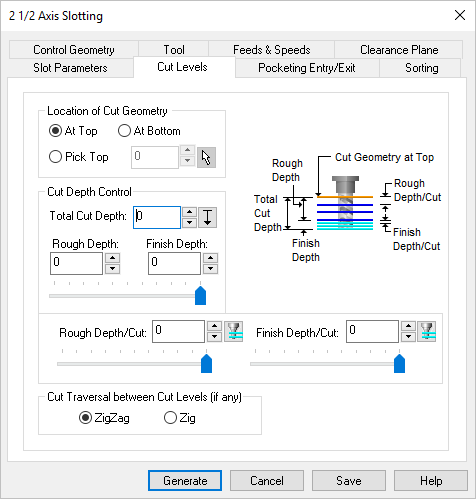476x499 pixels.
Task: Open the Pocketing Entry/Exit tab
Action: click(307, 68)
